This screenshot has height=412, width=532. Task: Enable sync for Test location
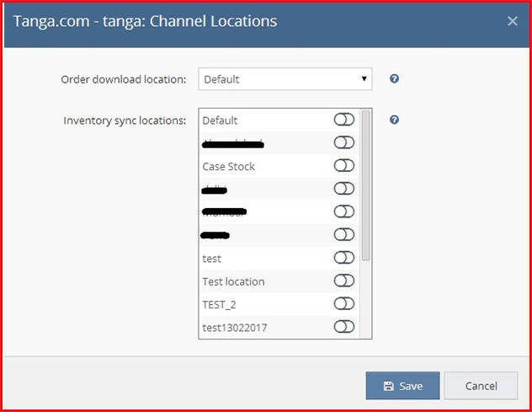click(x=344, y=281)
